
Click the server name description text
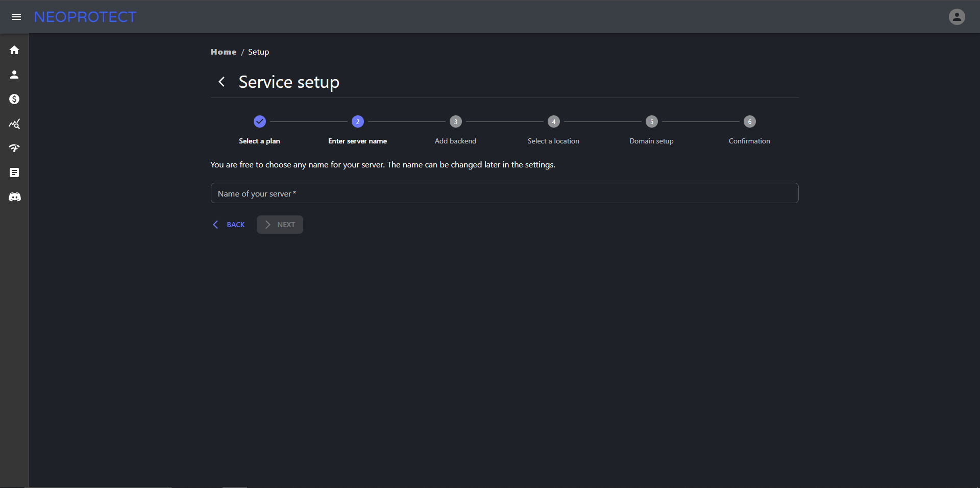coord(383,165)
